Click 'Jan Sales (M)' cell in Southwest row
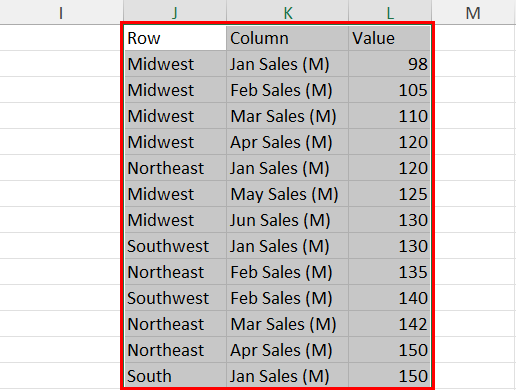Image resolution: width=516 pixels, height=390 pixels. tap(287, 246)
